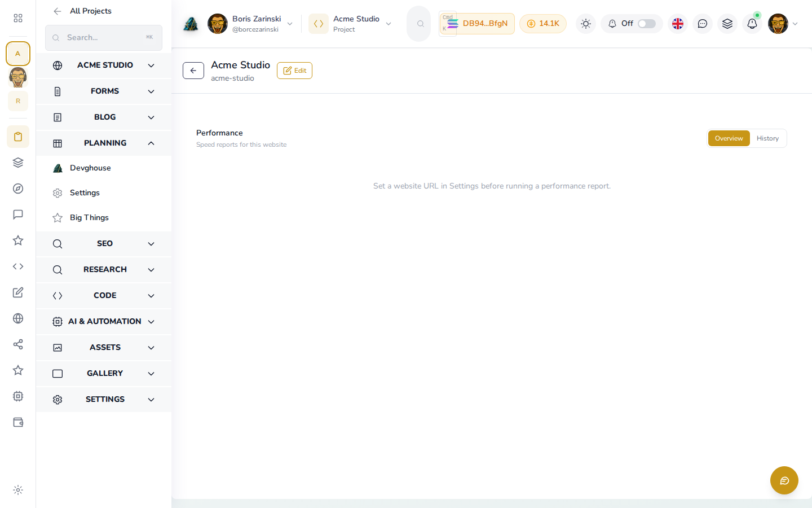Select the clipboard icon in left rail
The height and width of the screenshot is (508, 812).
tap(18, 137)
